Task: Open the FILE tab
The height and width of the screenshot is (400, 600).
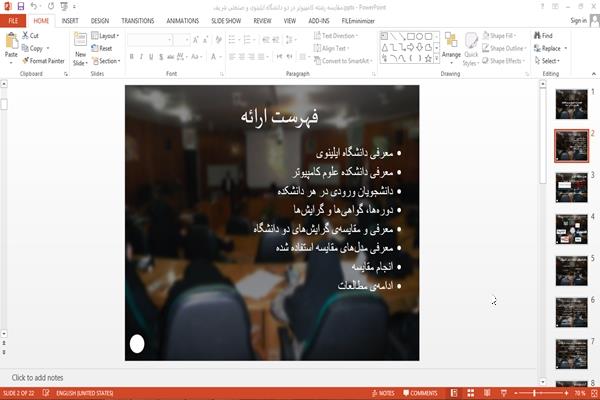Action: tap(13, 21)
